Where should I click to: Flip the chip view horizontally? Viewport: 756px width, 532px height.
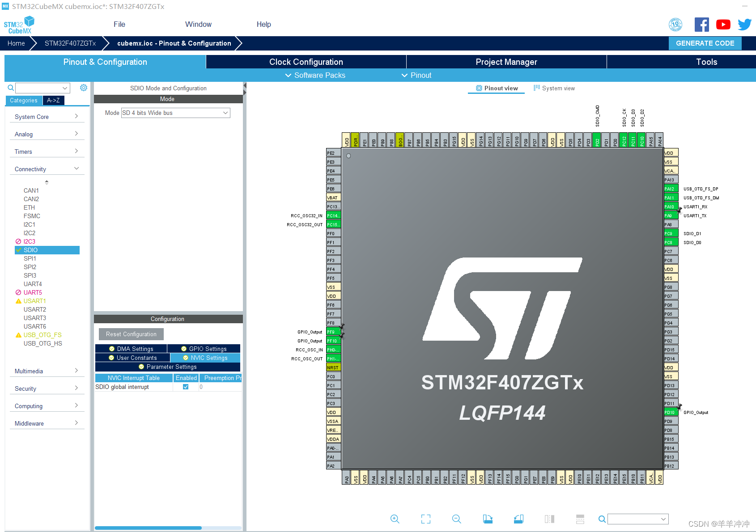coord(549,519)
